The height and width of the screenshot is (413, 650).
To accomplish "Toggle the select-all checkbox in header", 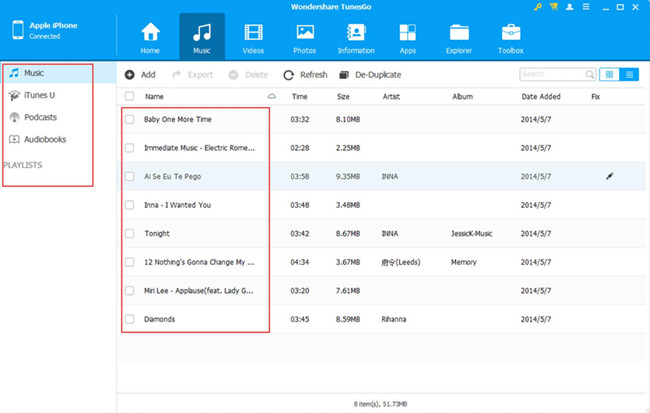I will click(129, 96).
